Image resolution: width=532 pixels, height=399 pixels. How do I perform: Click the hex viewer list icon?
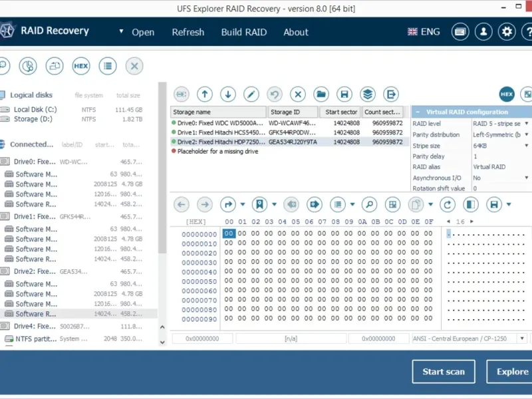[x=338, y=205]
